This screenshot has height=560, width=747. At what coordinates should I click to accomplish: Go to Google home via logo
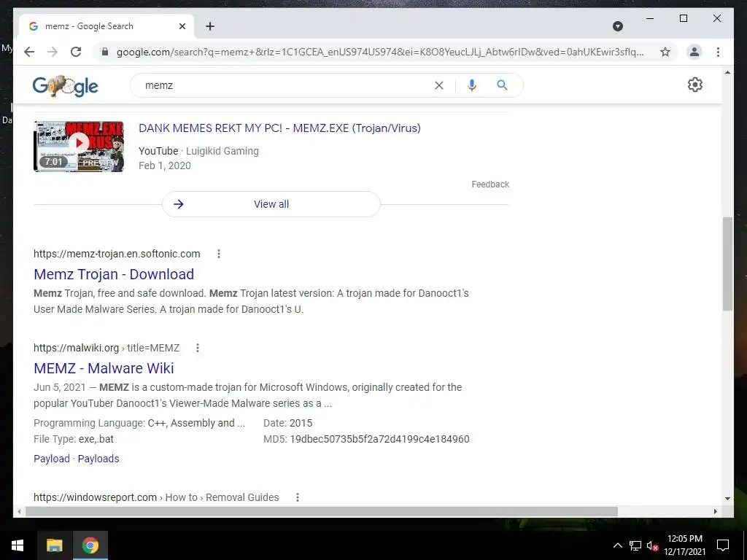(x=65, y=86)
